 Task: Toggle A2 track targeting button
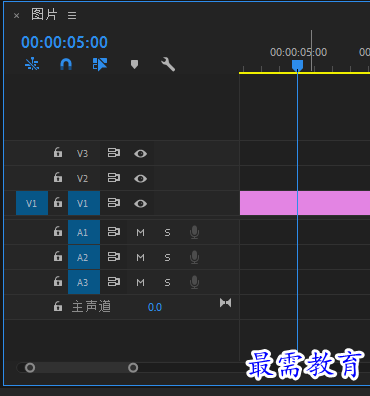(84, 257)
